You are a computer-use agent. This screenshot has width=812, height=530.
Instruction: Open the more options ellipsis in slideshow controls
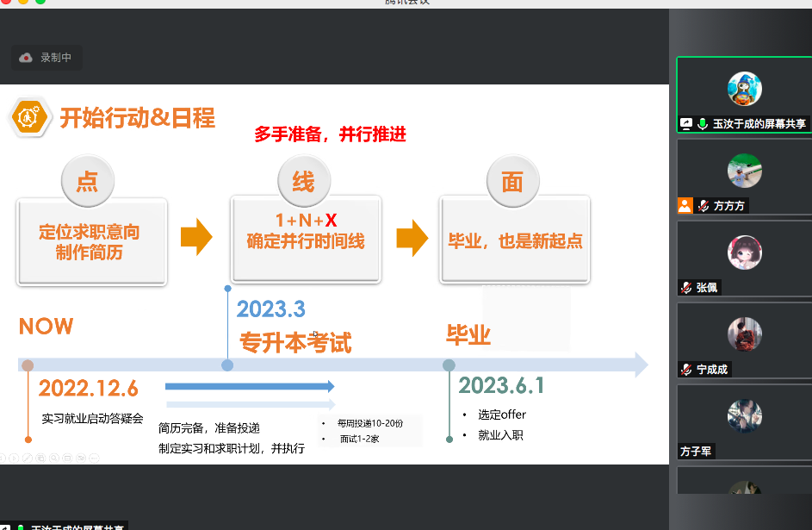pyautogui.click(x=94, y=458)
